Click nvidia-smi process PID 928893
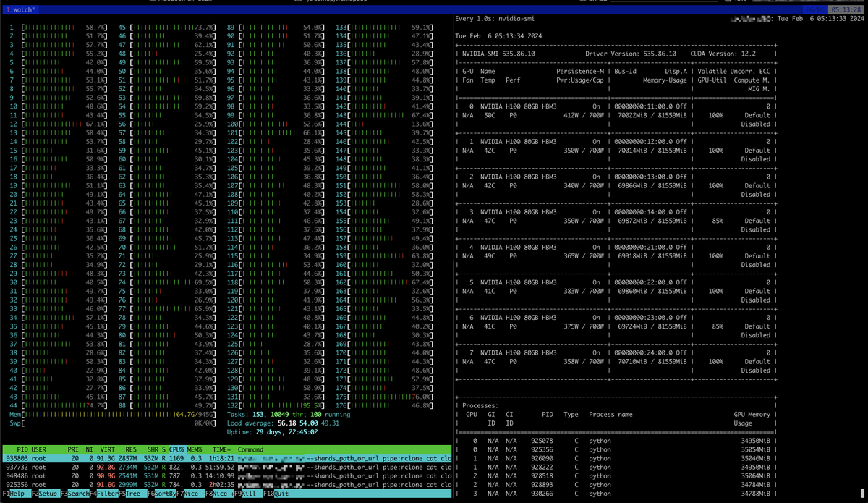868x503 pixels. click(541, 484)
